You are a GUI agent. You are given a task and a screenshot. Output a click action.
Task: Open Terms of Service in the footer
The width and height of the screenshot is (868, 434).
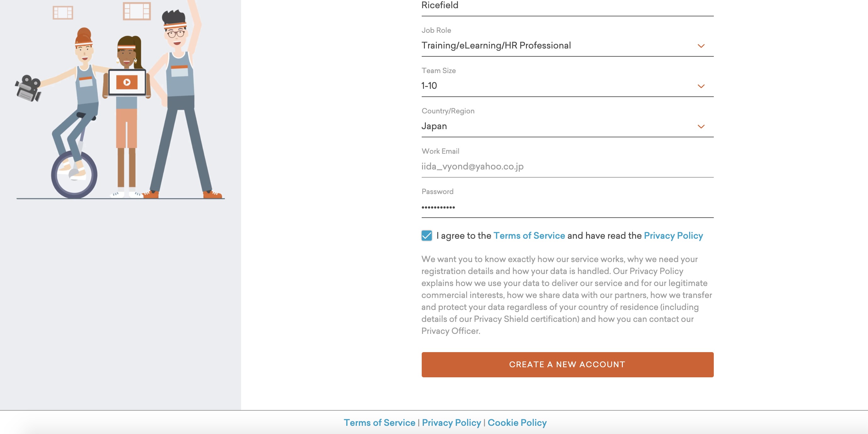380,423
